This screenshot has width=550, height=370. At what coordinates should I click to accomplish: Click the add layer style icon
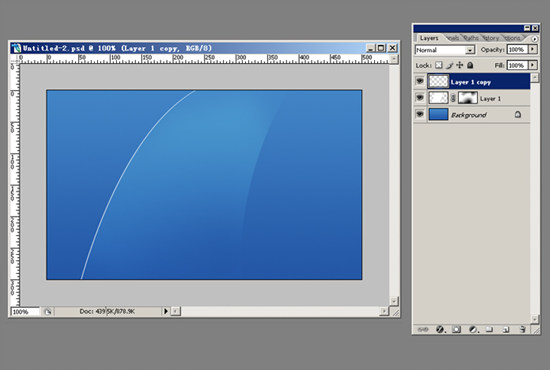tap(440, 330)
